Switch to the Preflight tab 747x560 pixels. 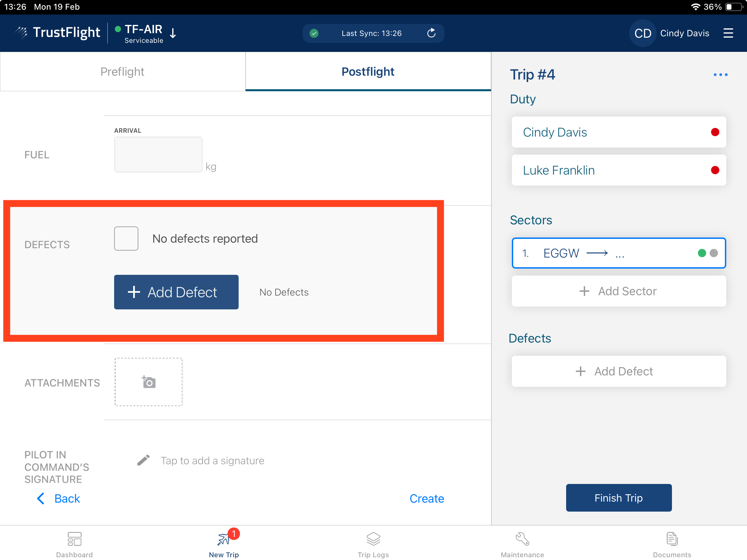[x=122, y=72]
